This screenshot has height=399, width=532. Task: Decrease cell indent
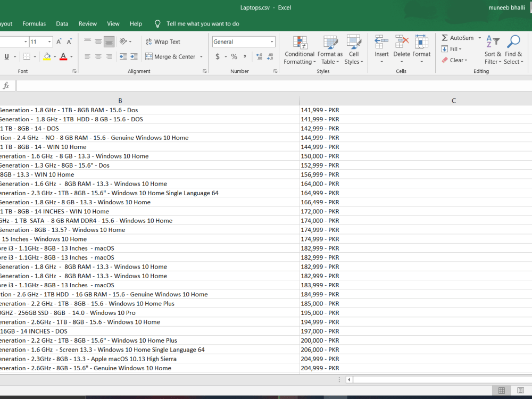pos(123,56)
